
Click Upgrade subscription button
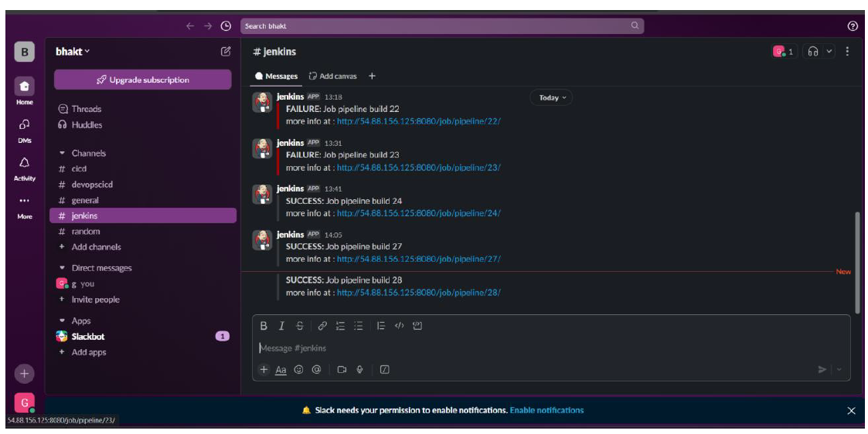click(x=143, y=80)
